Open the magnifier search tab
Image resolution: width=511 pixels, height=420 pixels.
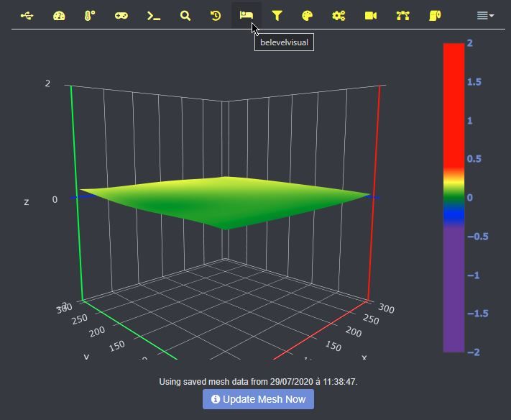pyautogui.click(x=185, y=15)
